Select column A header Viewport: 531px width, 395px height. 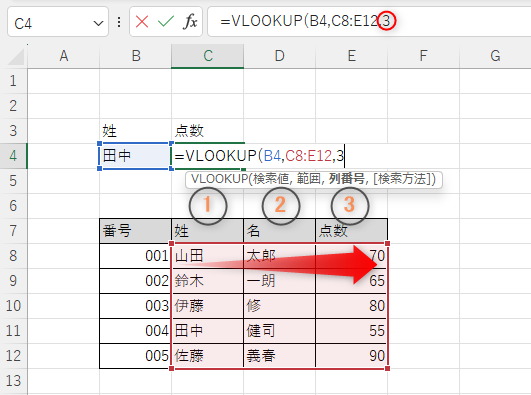pyautogui.click(x=64, y=56)
